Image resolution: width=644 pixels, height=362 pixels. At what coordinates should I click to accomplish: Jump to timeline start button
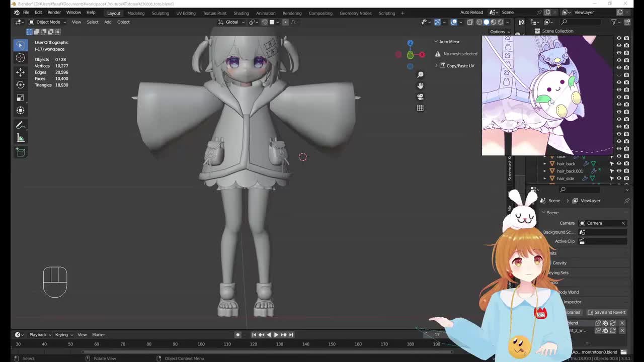coord(254,335)
